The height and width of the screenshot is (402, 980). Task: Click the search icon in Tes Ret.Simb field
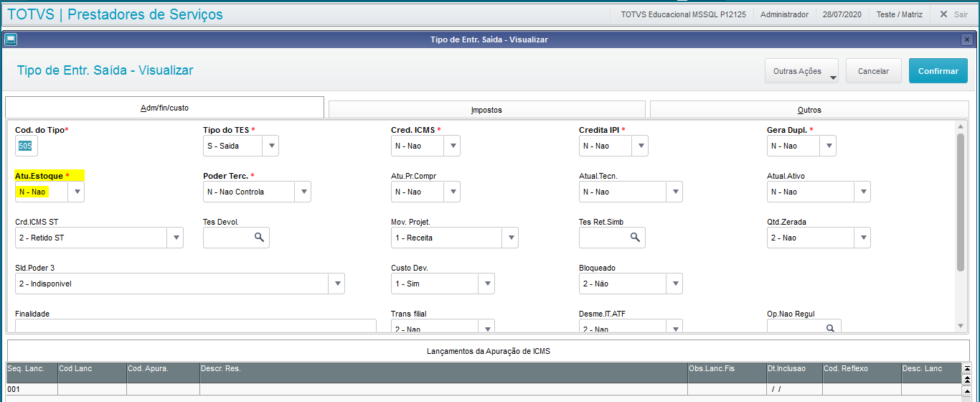635,238
